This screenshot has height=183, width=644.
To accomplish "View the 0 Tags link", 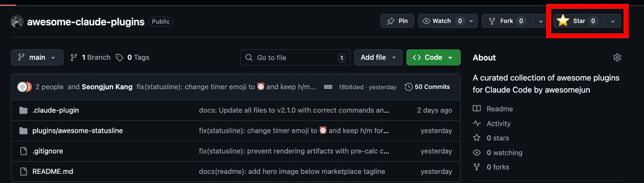I will [x=133, y=57].
